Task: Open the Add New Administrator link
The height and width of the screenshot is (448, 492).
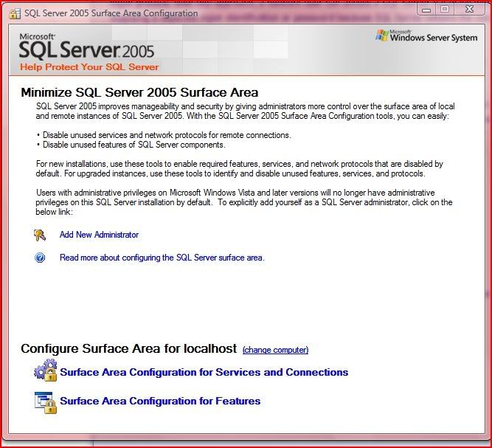Action: pos(99,235)
